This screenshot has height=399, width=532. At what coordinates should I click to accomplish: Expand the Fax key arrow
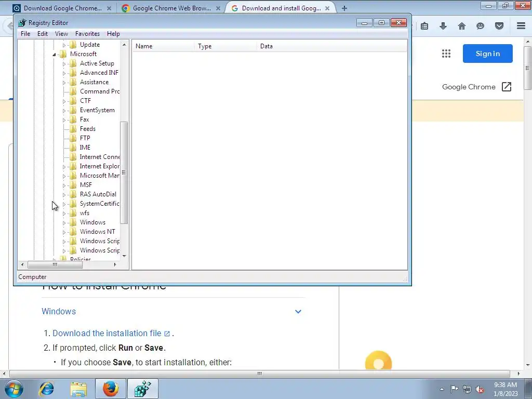coord(64,120)
